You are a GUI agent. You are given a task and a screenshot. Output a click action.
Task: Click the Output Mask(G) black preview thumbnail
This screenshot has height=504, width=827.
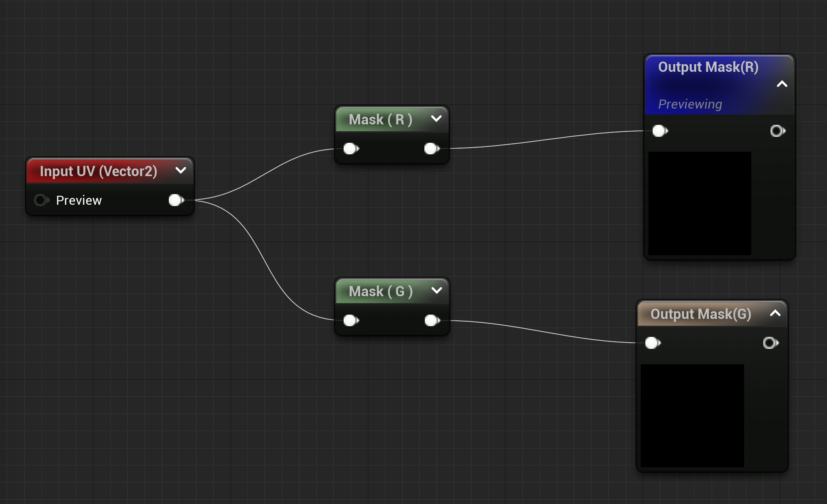point(692,416)
